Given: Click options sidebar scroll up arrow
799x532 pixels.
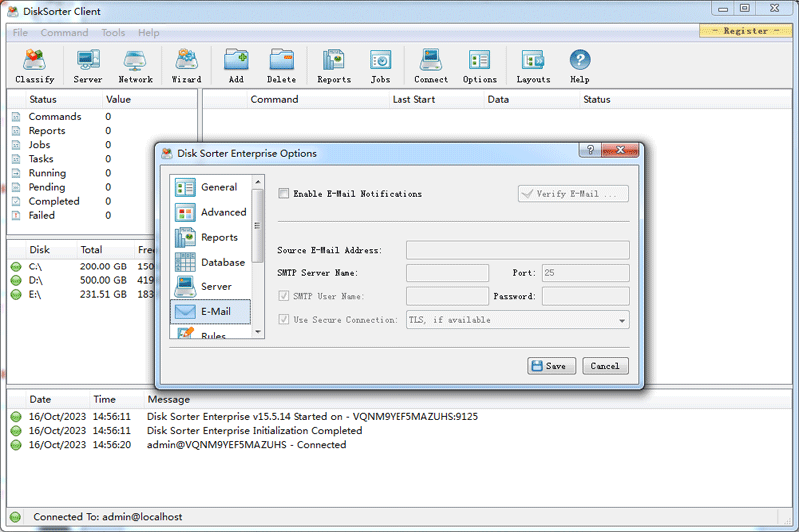Looking at the screenshot, I should click(258, 182).
